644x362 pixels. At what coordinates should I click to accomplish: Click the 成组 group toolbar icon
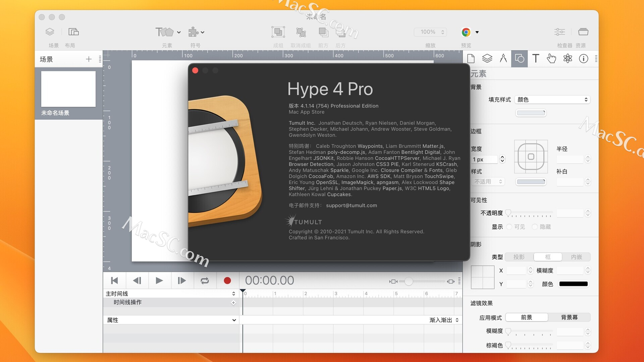[x=278, y=32]
